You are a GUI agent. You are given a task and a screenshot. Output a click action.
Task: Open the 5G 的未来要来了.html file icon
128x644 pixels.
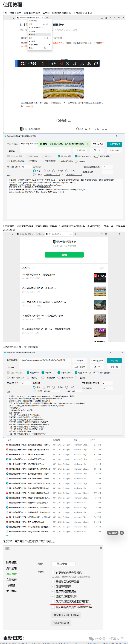(7, 459)
